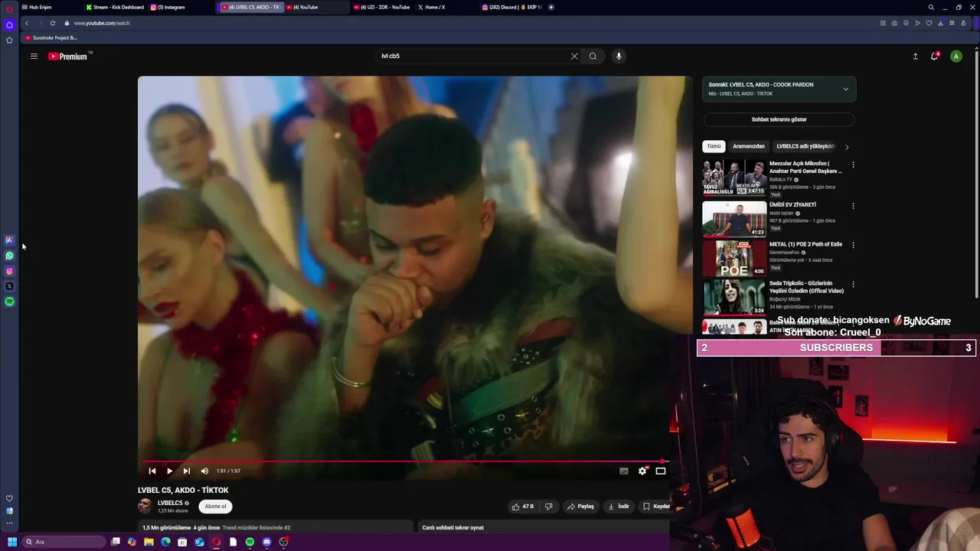Toggle subtitles on the player

pyautogui.click(x=623, y=471)
